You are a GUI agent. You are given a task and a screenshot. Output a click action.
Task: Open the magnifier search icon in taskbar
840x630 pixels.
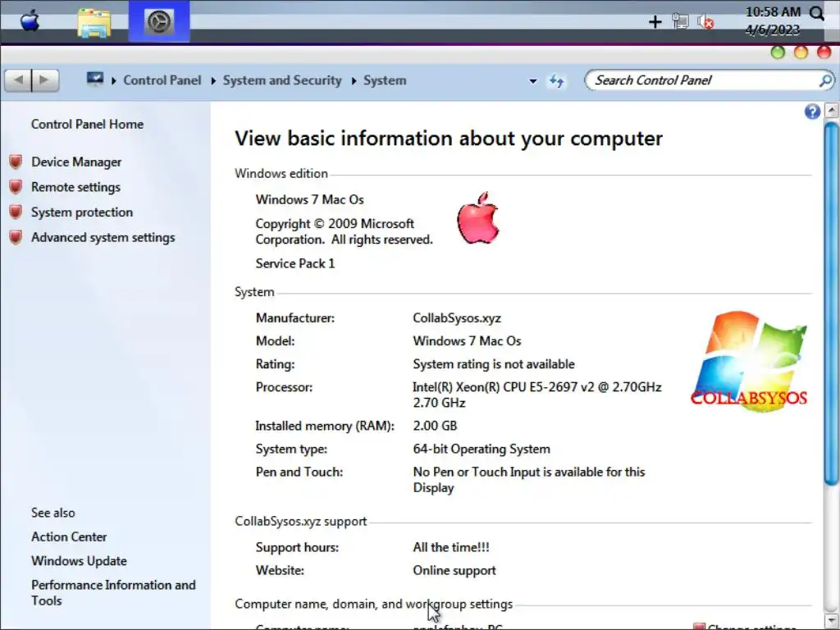click(817, 13)
